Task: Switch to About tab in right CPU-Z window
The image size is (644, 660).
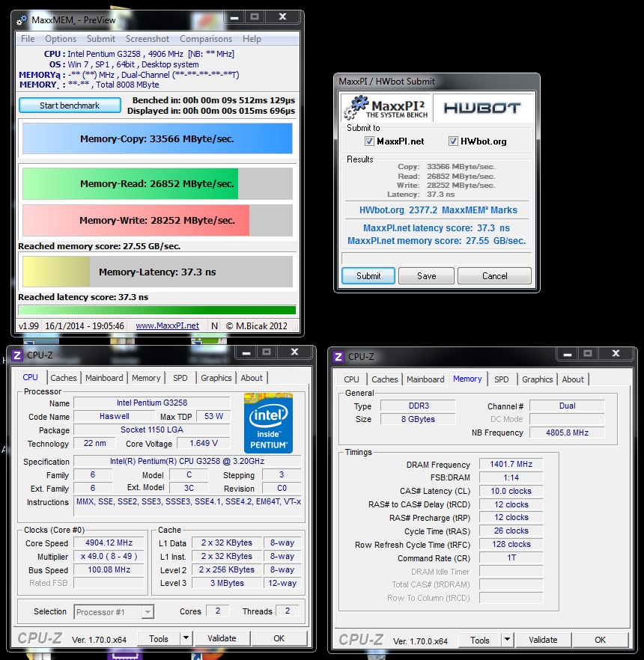Action: (573, 379)
